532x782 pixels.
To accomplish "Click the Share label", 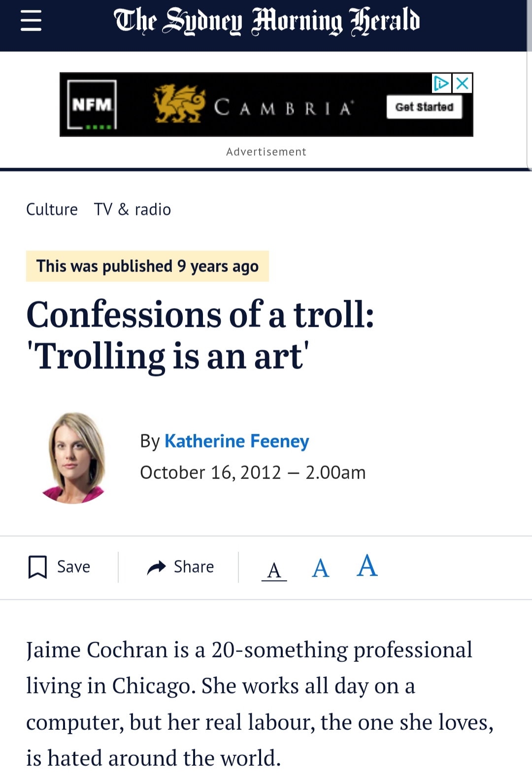I will [194, 567].
